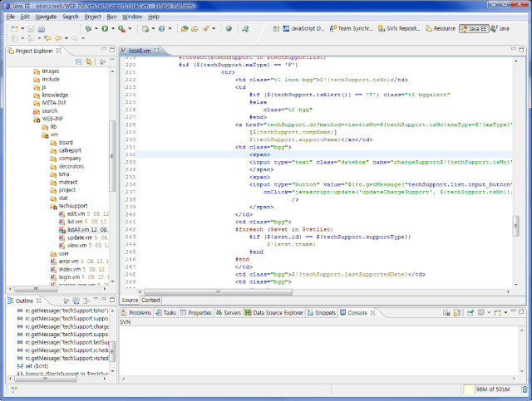Open the Open Console dropdown arrow
532x401 pixels.
pyautogui.click(x=506, y=312)
